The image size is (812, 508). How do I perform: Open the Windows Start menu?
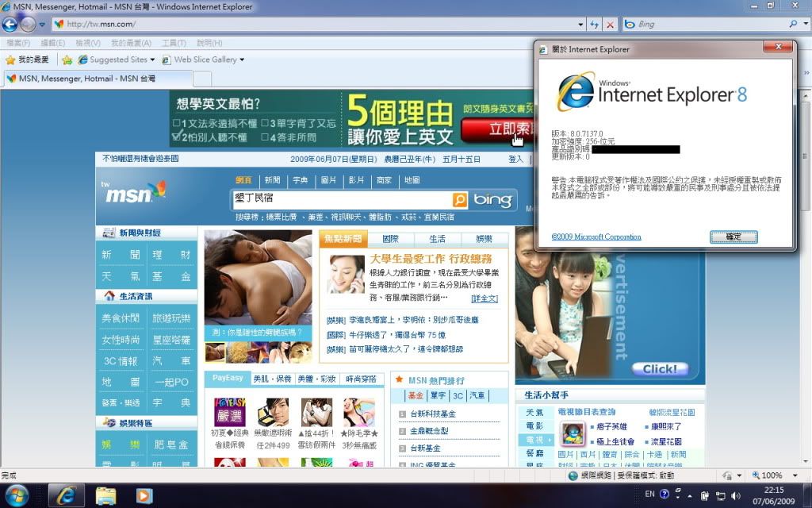coord(17,495)
